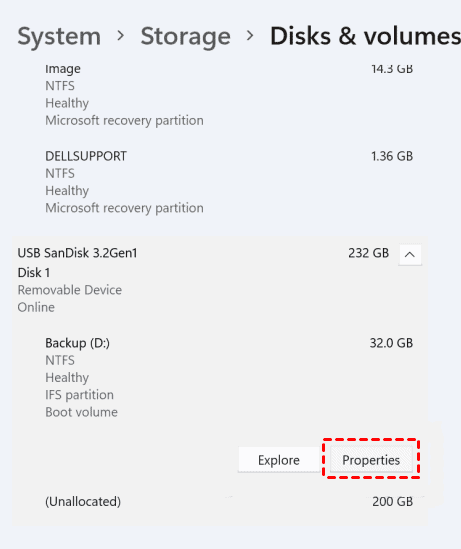The width and height of the screenshot is (461, 549).
Task: Collapse the USB SanDisk 3.2Gen1 disk
Action: coord(410,254)
